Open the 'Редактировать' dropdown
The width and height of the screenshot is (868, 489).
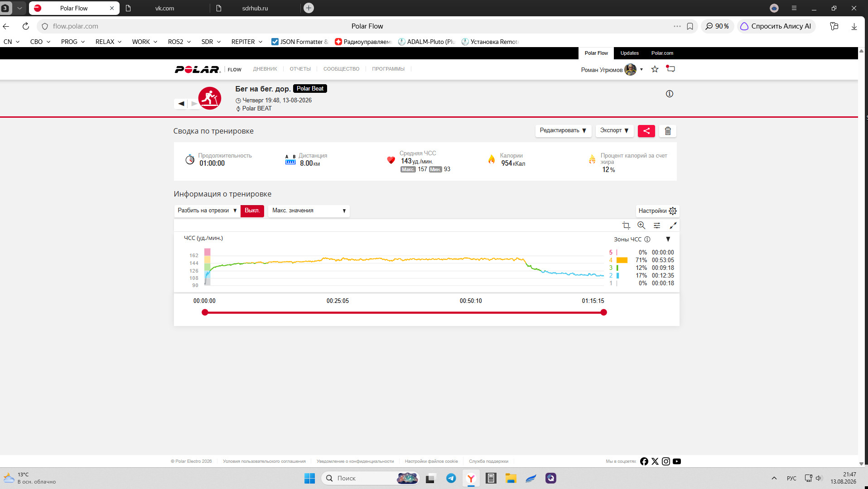tap(563, 131)
